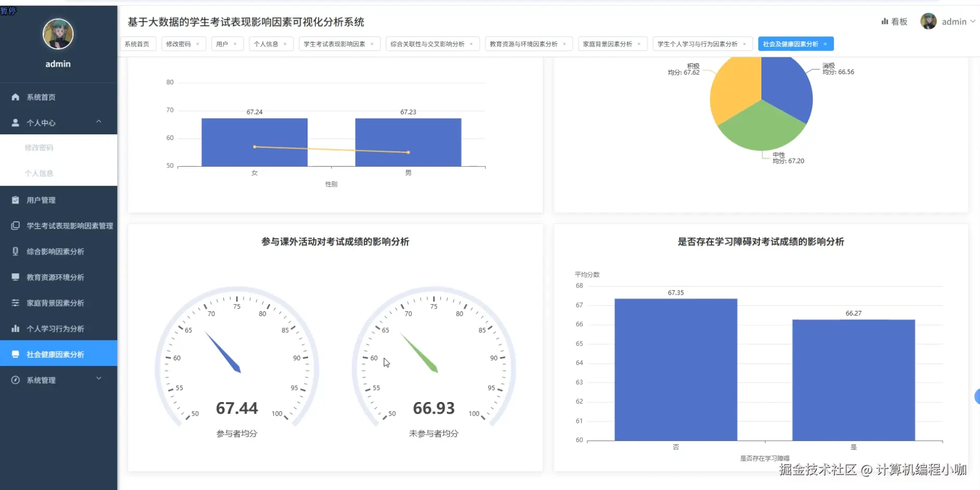Open the 修改密码 page from sidebar
The height and width of the screenshot is (490, 980).
39,147
